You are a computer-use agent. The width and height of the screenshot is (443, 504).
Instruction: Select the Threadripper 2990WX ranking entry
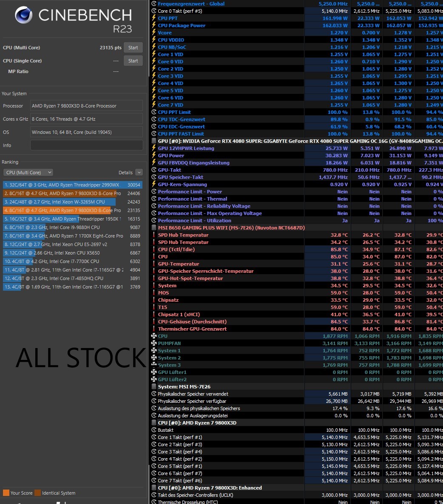72,185
